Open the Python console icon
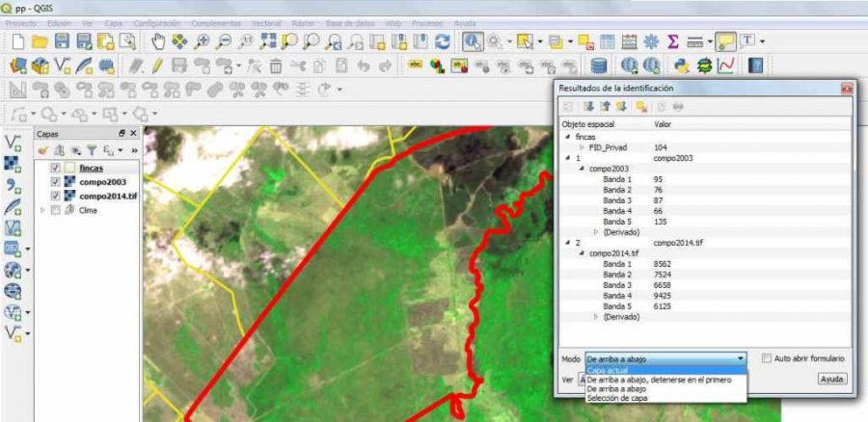Viewport: 868px width, 422px height. (x=683, y=66)
